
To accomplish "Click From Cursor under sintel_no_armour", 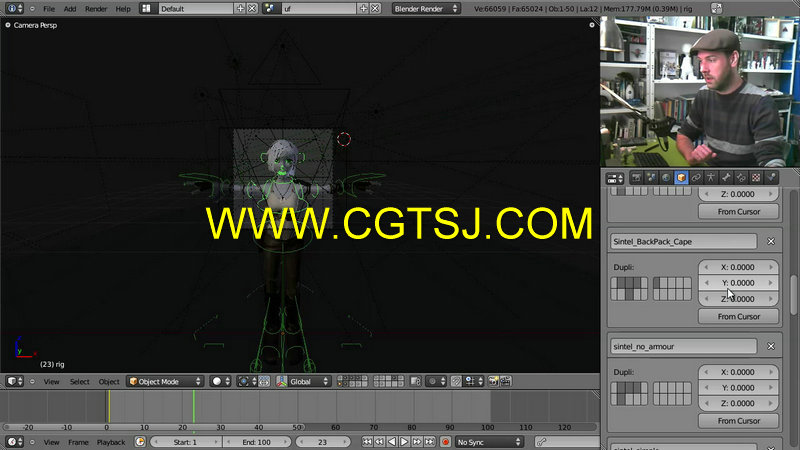I will click(x=738, y=421).
